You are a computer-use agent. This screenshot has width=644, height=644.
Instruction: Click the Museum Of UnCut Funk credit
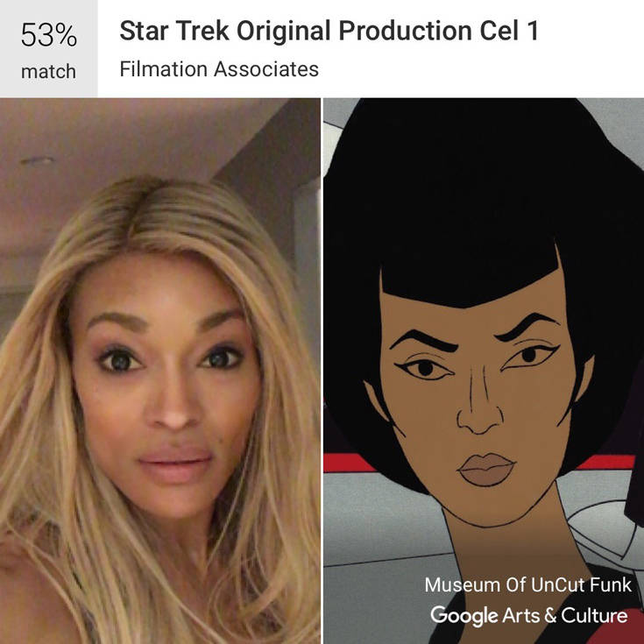[x=527, y=585]
